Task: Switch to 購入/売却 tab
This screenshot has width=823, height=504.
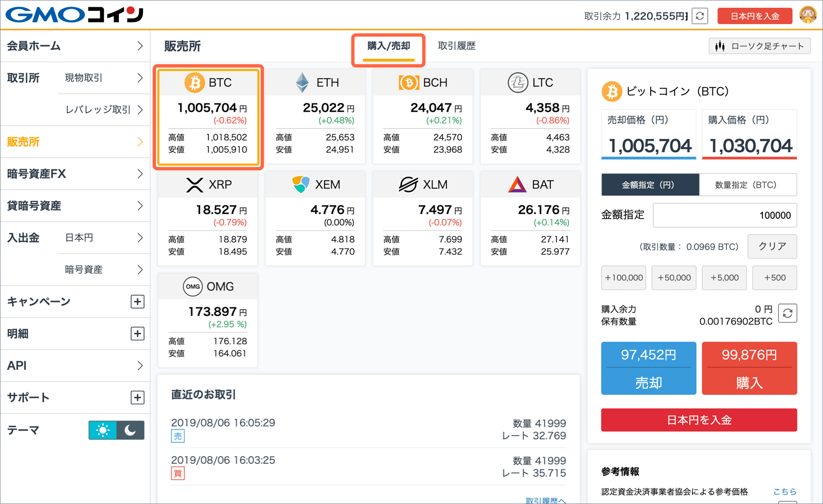Action: 389,46
